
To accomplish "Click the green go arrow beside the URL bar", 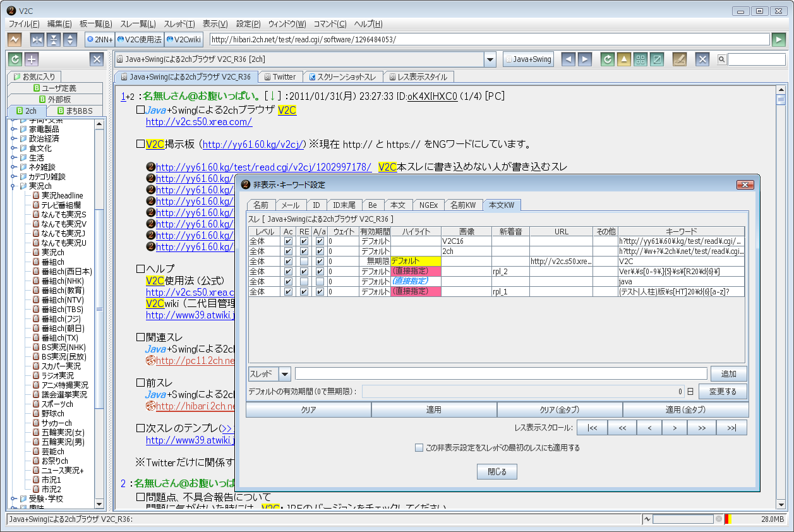I will (x=779, y=39).
